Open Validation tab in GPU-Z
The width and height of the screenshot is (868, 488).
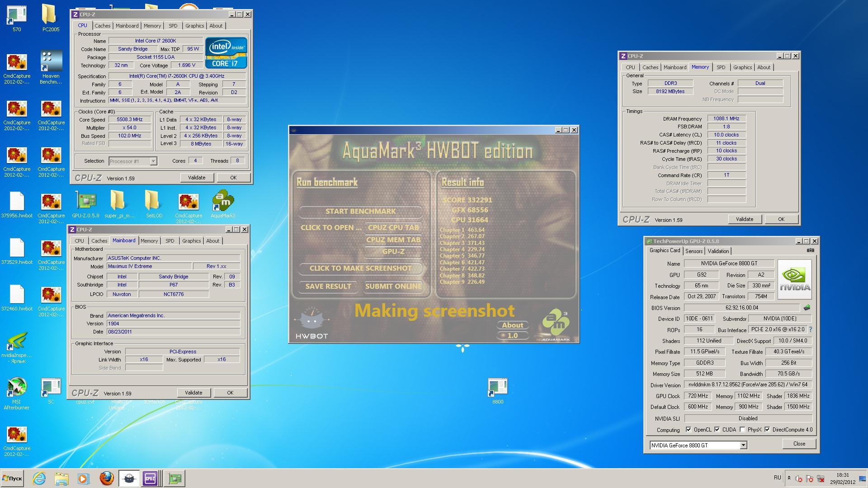(x=718, y=251)
